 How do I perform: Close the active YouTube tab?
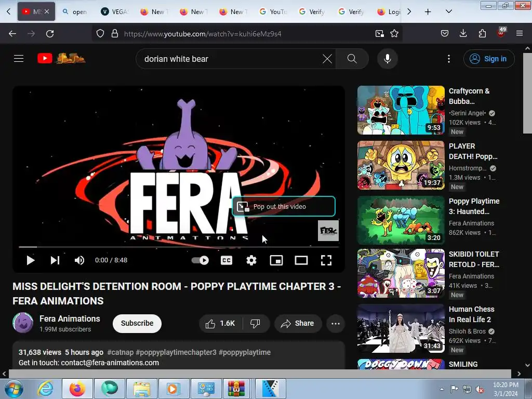point(47,11)
